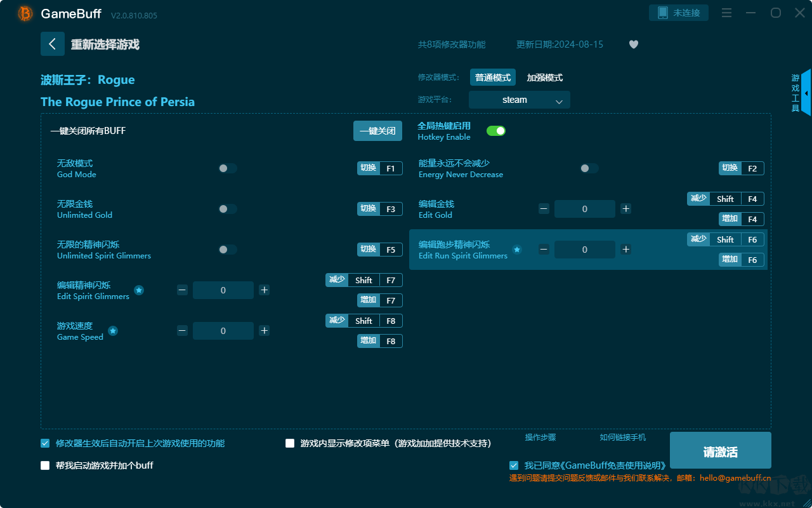The height and width of the screenshot is (508, 812).
Task: Click 共8项修改器功能 text
Action: (452, 44)
